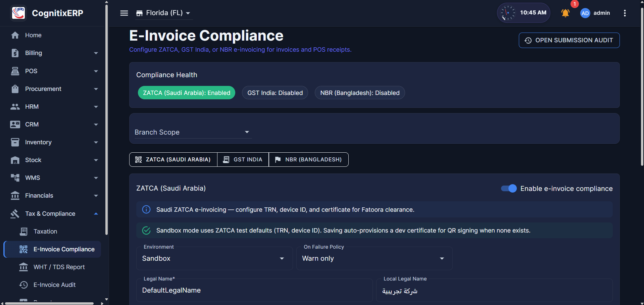Select E-Invoice Compliance in the sidebar
The image size is (644, 305).
pyautogui.click(x=53, y=249)
